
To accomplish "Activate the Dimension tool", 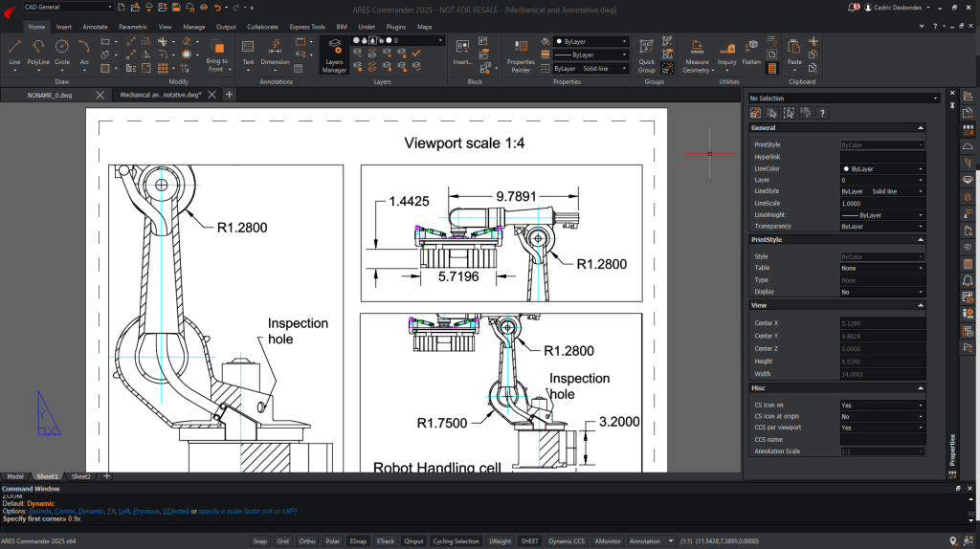I will click(x=275, y=52).
